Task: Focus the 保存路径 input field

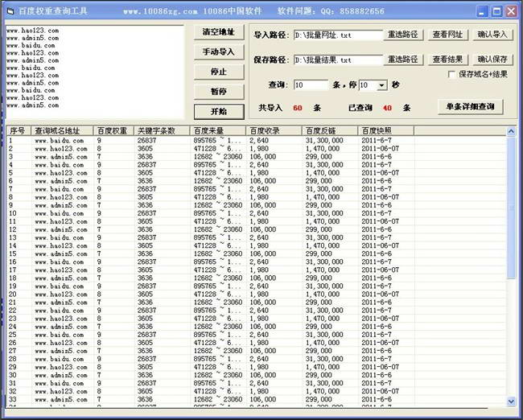Action: pos(338,60)
